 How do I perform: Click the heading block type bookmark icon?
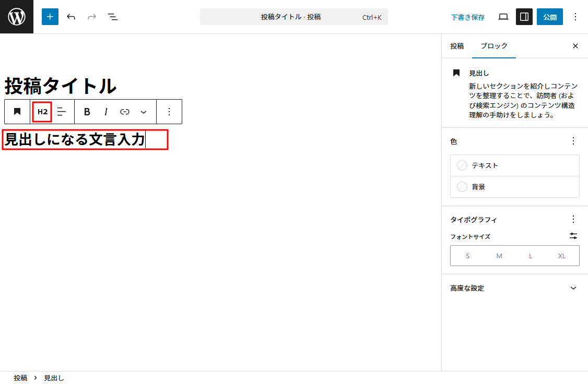[17, 112]
